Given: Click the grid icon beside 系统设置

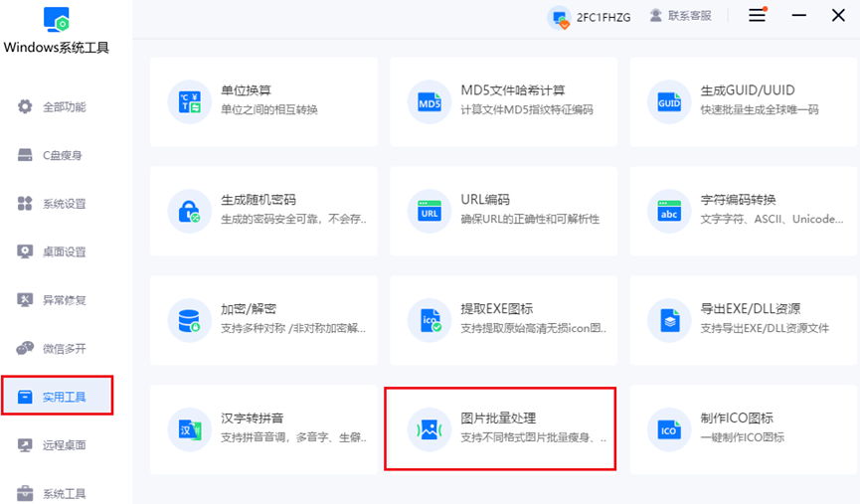Looking at the screenshot, I should [x=25, y=204].
